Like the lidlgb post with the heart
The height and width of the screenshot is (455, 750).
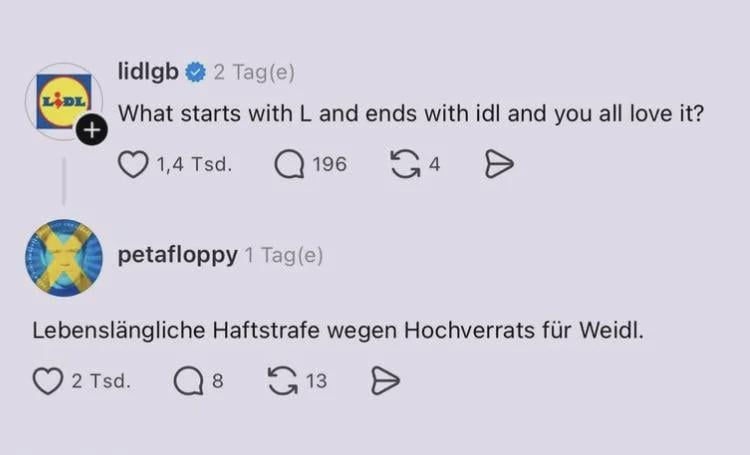click(x=132, y=165)
